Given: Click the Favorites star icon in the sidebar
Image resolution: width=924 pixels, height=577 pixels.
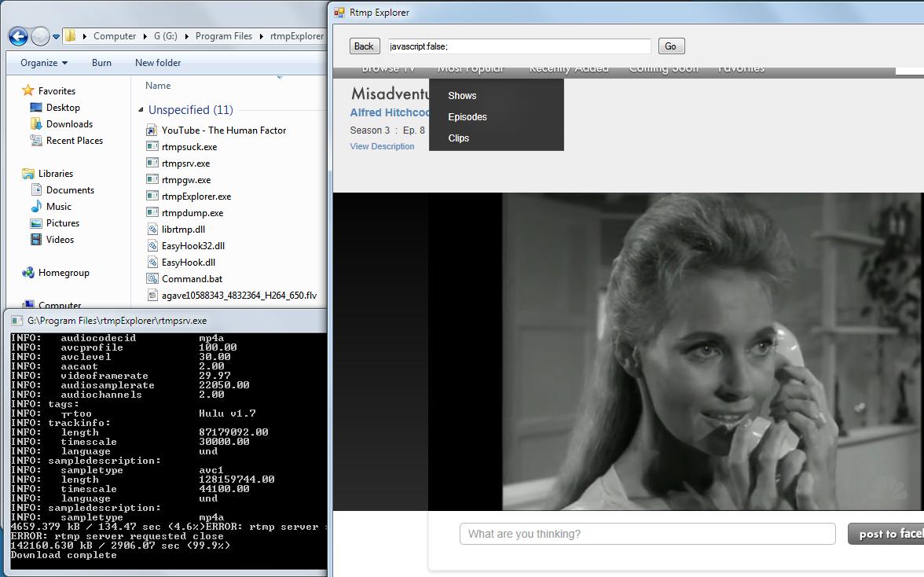Looking at the screenshot, I should (x=27, y=90).
